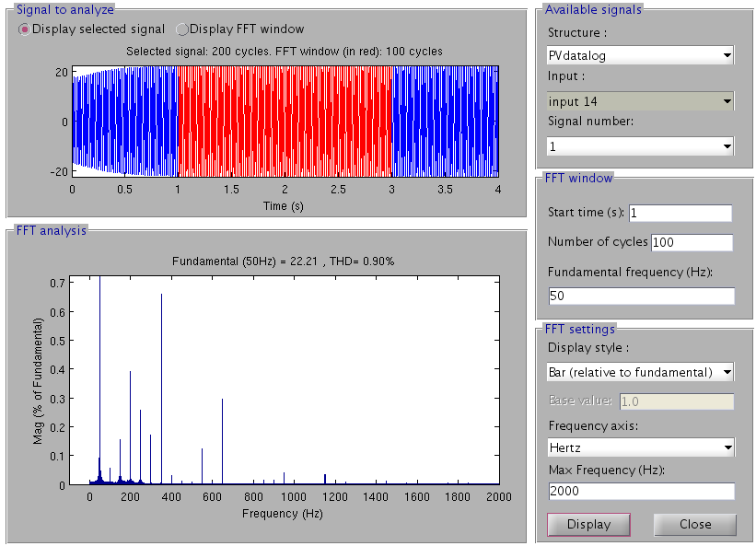Screen dimensions: 756x546
Task: Click the 350 Hz harmonic bar in FFT plot
Action: (161, 389)
